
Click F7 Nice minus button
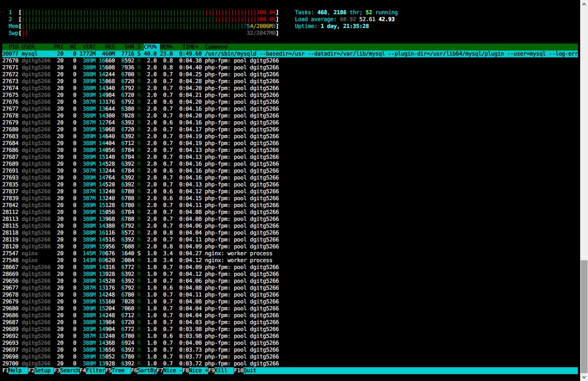(x=170, y=370)
